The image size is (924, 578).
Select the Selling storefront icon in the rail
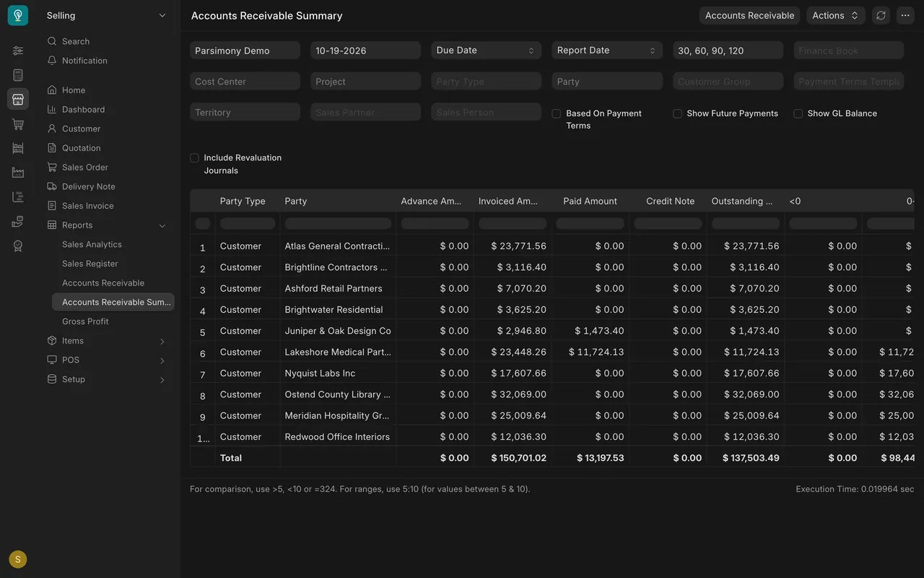click(x=18, y=99)
